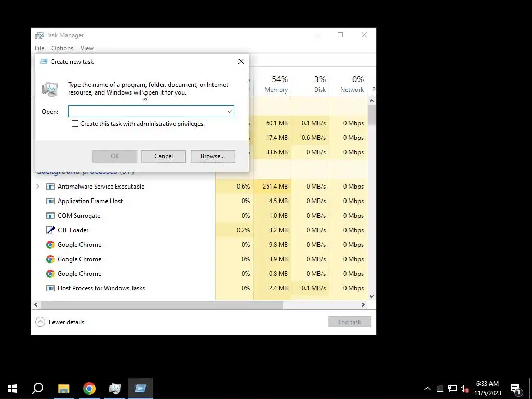Viewport: 532px width, 399px height.
Task: Open the Options menu
Action: coord(62,48)
